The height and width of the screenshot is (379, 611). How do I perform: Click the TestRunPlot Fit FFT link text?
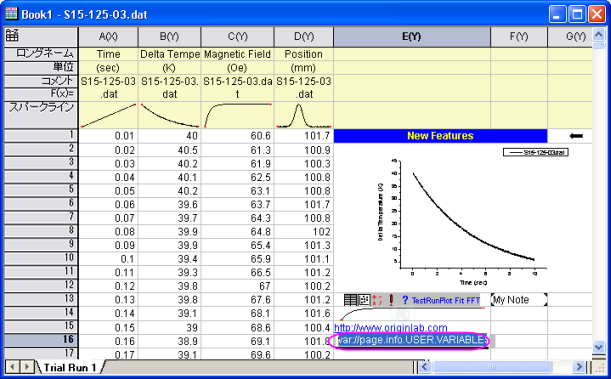click(x=446, y=300)
